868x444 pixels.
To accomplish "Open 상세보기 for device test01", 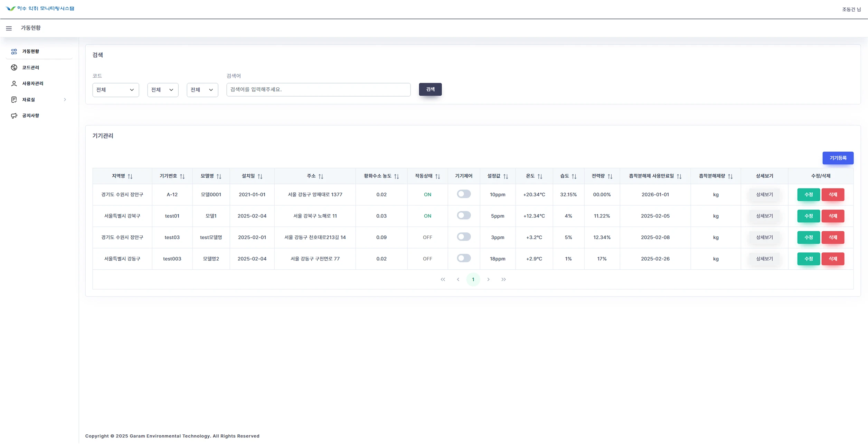I will [x=764, y=216].
